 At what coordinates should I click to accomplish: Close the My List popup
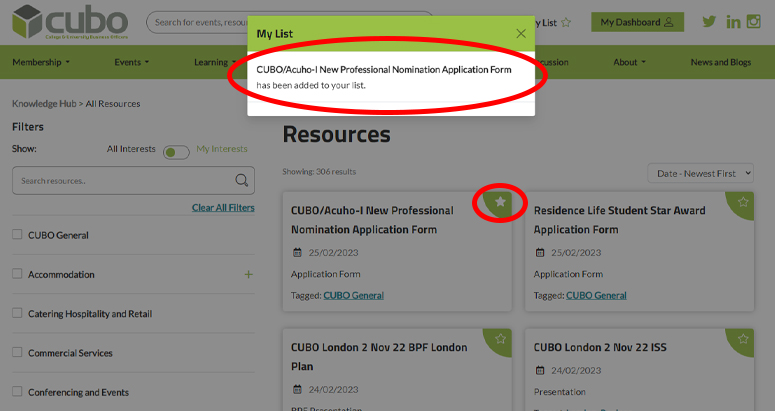tap(521, 34)
